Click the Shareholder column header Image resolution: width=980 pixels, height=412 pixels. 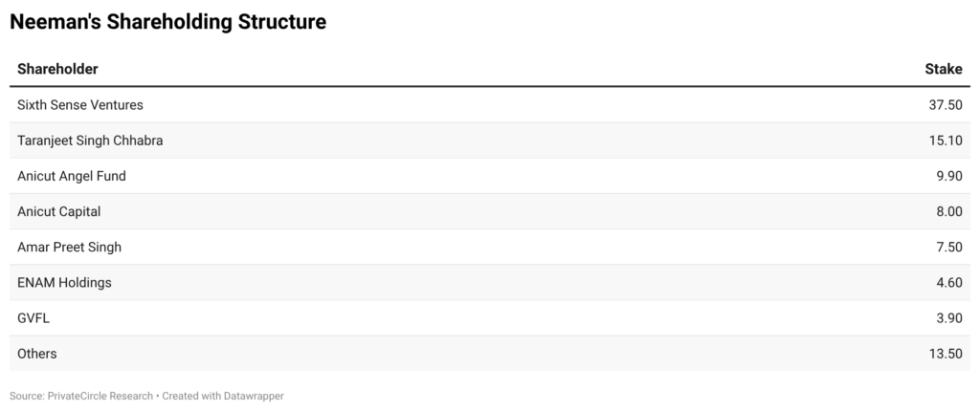pyautogui.click(x=57, y=69)
